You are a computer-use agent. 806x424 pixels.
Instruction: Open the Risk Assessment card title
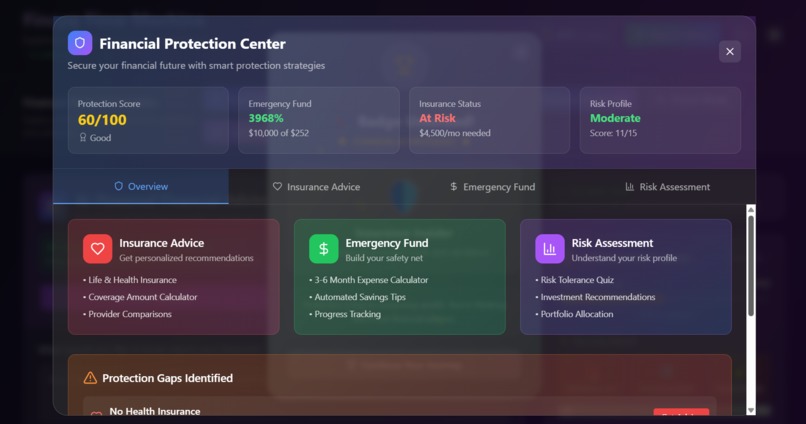612,243
